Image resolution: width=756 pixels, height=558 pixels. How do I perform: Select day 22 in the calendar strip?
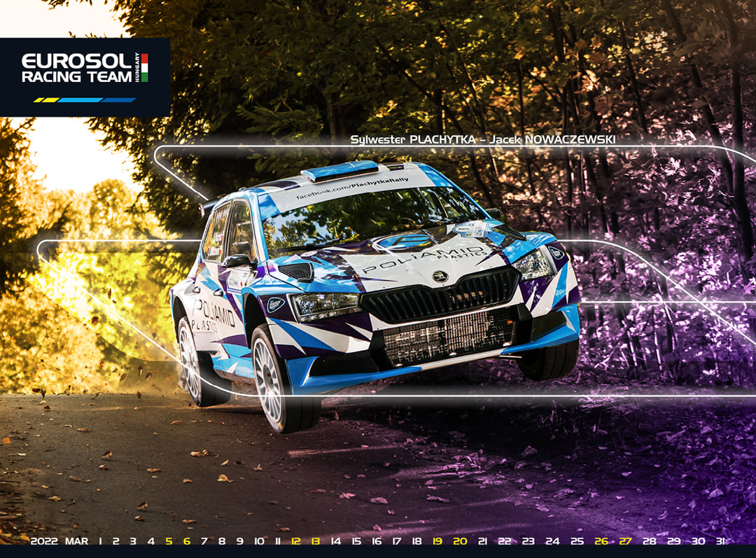click(504, 541)
